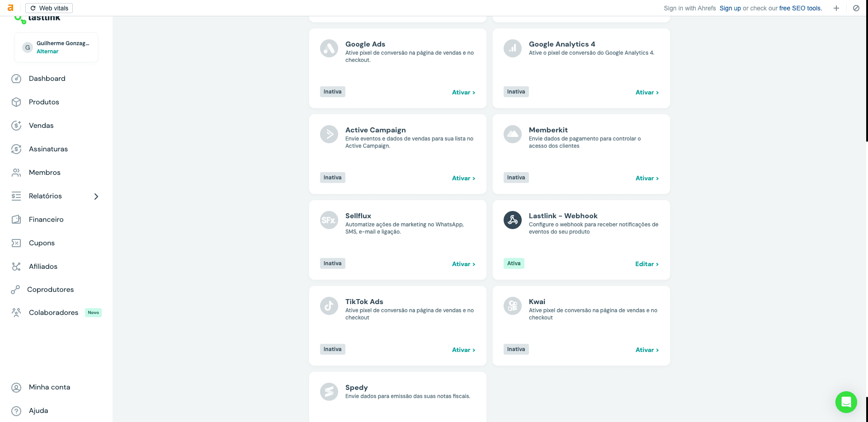
Task: Click the Cupons ticket icon
Action: point(16,243)
